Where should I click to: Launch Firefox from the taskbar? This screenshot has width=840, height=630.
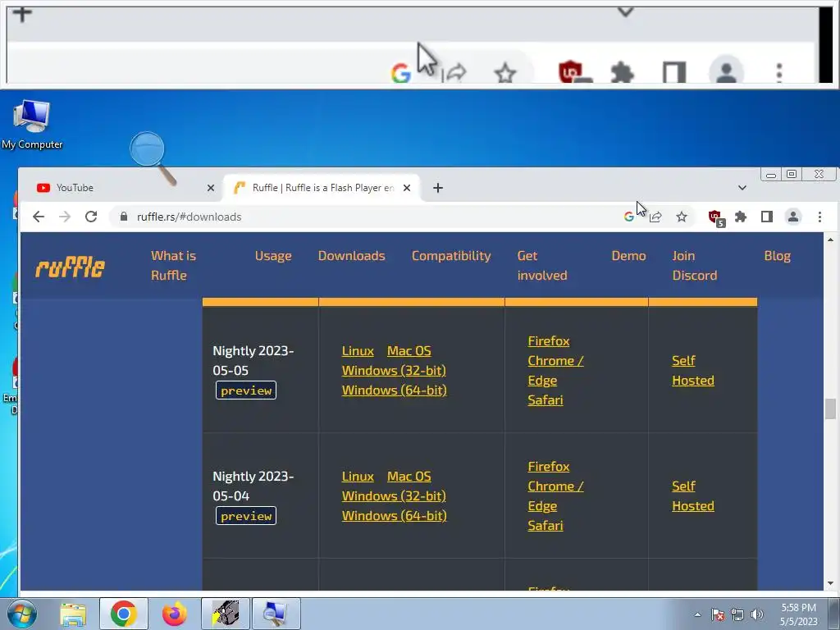point(175,614)
